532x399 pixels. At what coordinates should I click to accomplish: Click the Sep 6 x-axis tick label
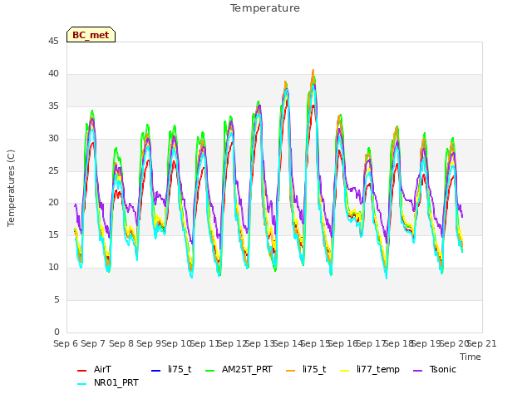(x=66, y=343)
